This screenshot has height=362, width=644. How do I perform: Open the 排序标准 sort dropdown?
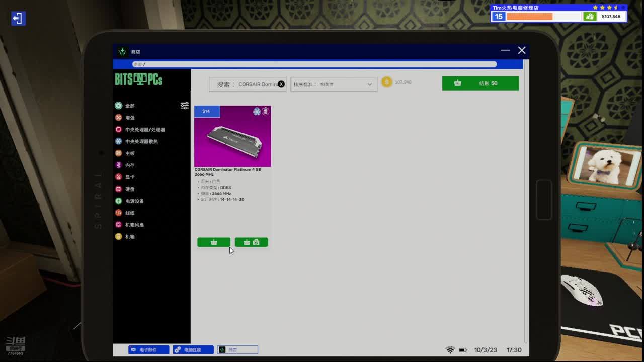(334, 84)
